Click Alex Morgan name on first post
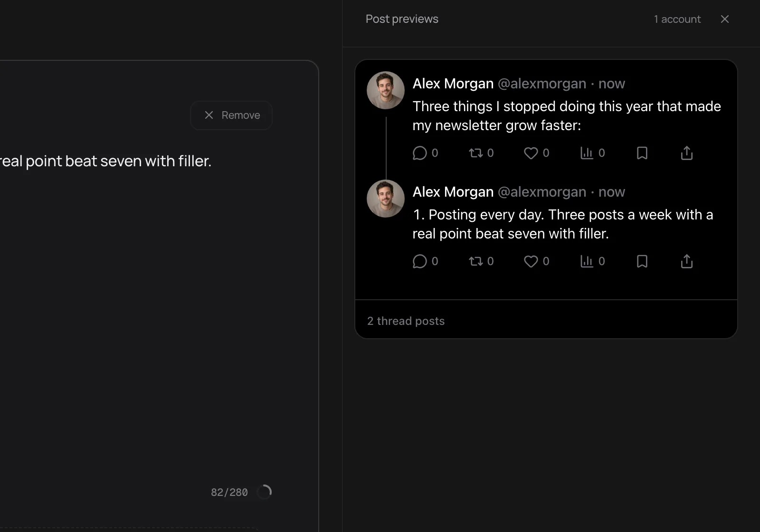The width and height of the screenshot is (760, 532). pos(453,84)
